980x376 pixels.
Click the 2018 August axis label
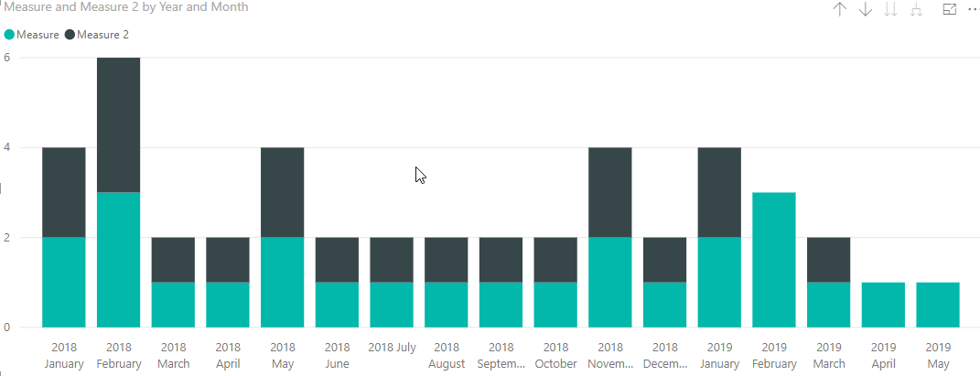[x=447, y=355]
